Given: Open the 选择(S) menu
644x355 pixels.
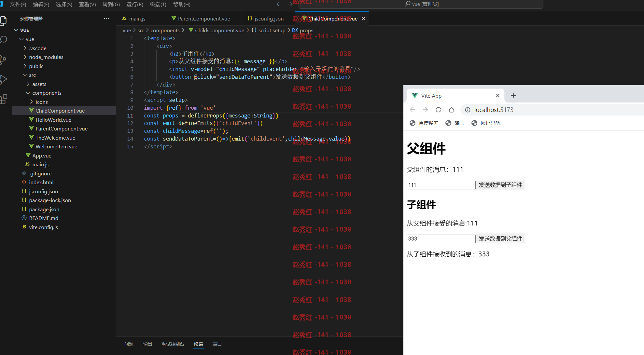Looking at the screenshot, I should click(x=64, y=4).
